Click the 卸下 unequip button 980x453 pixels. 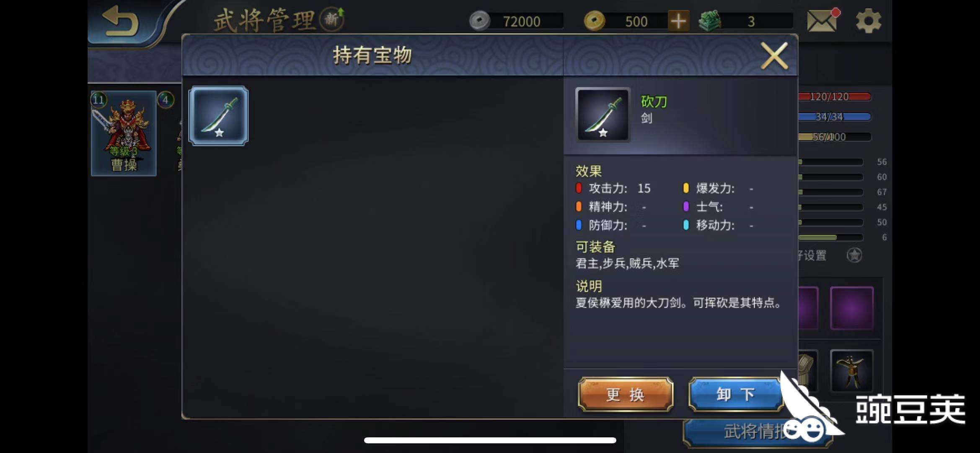[x=736, y=394]
